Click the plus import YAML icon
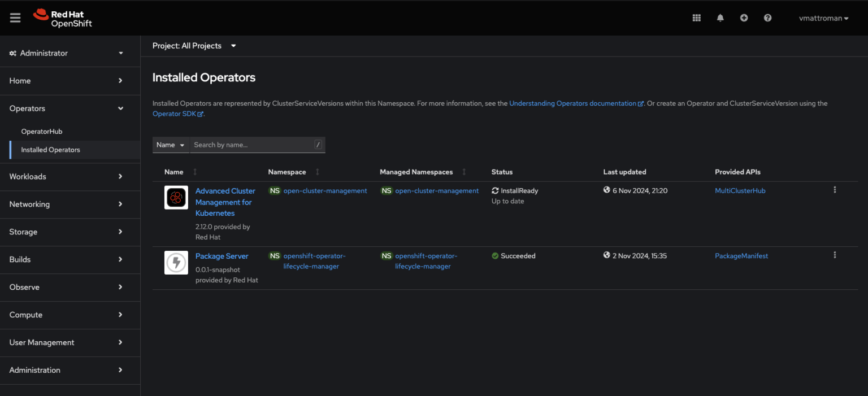Screen dimensions: 868x396 coord(744,18)
